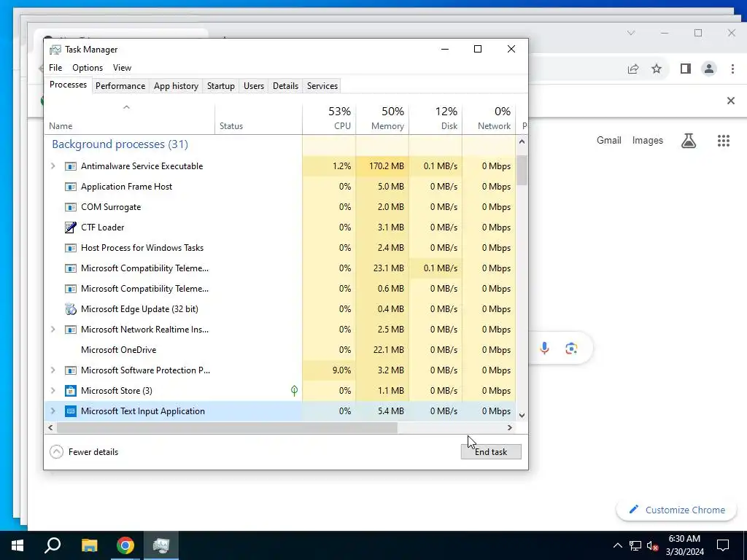747x560 pixels.
Task: Sort processes by the Memory column
Action: [x=382, y=119]
